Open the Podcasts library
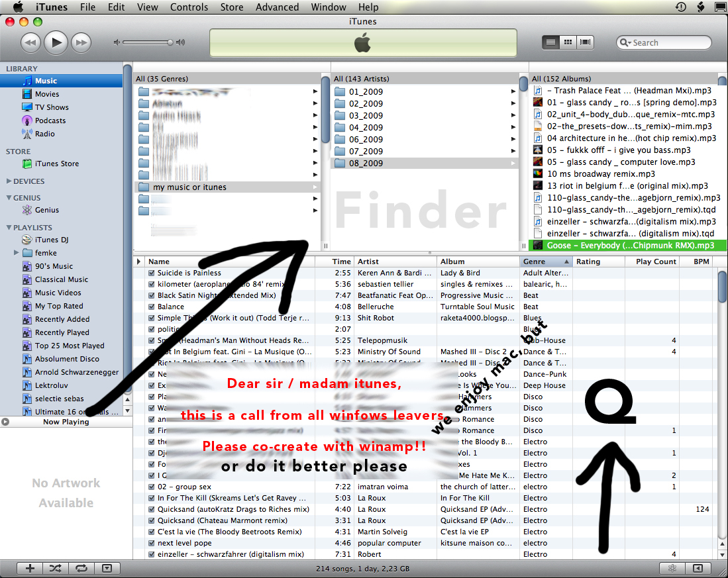Screen dimensions: 728x578 pos(50,120)
